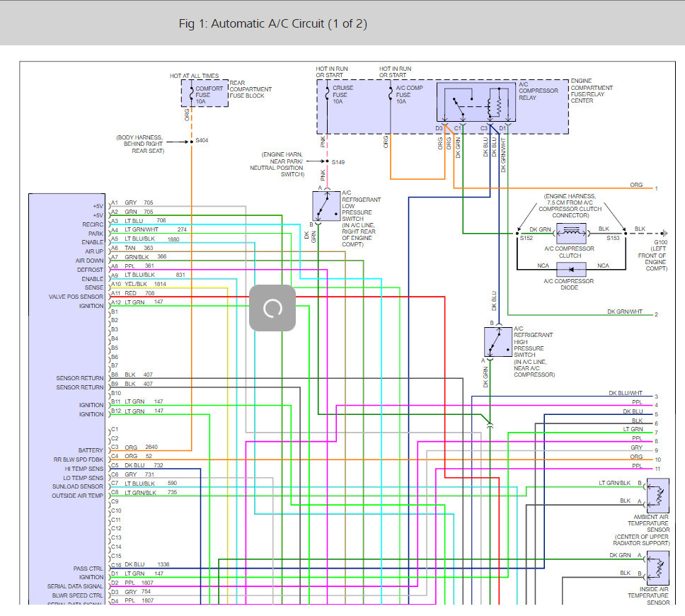Click pin C7 LT BLU/BLK 590 row

[x=144, y=484]
